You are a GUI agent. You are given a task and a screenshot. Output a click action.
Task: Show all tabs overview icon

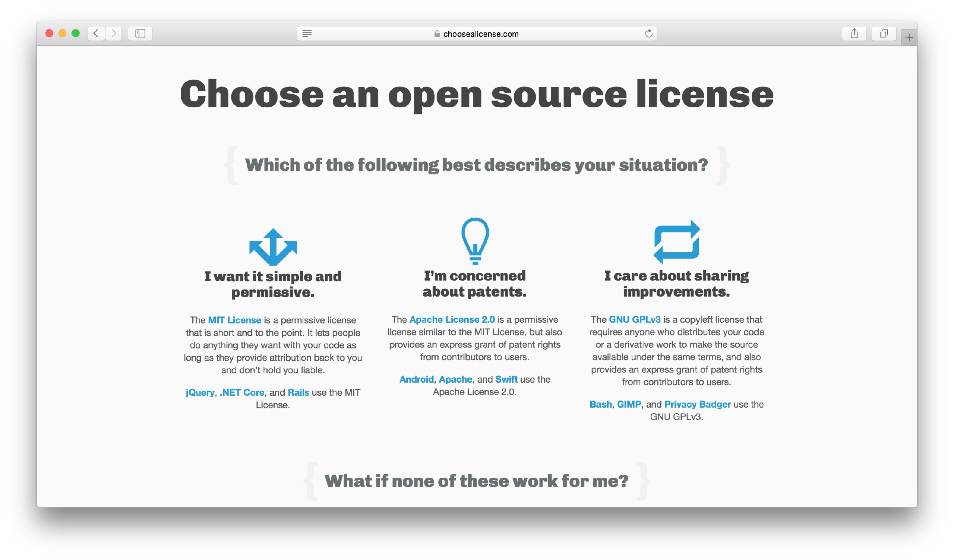pyautogui.click(x=884, y=33)
